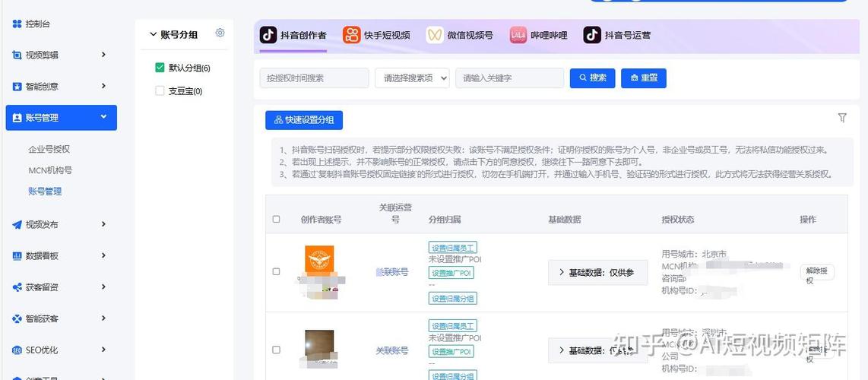868x380 pixels.
Task: Click the 快手短视频 logo icon
Action: 351,35
